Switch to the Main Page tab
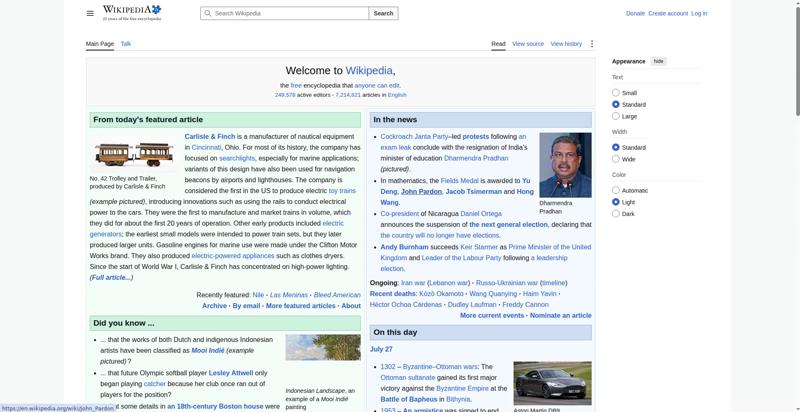800x412 pixels. click(100, 44)
